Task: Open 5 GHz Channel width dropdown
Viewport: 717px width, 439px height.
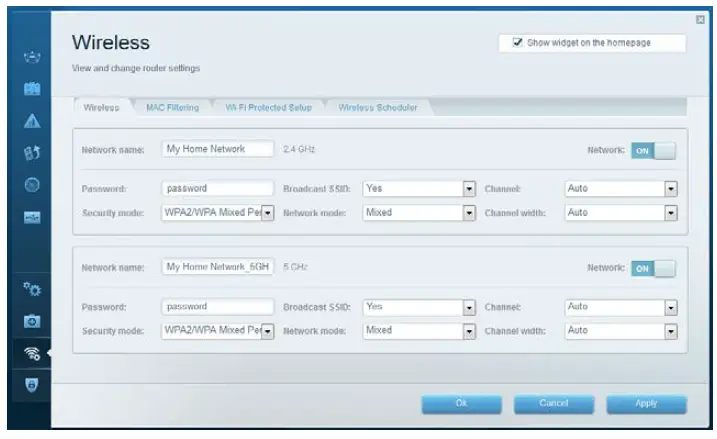Action: tap(621, 331)
